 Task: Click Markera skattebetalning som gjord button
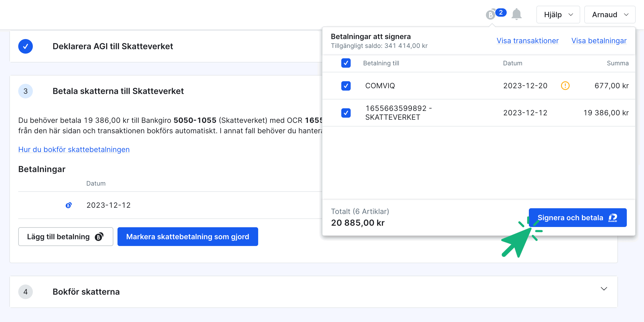pyautogui.click(x=188, y=237)
